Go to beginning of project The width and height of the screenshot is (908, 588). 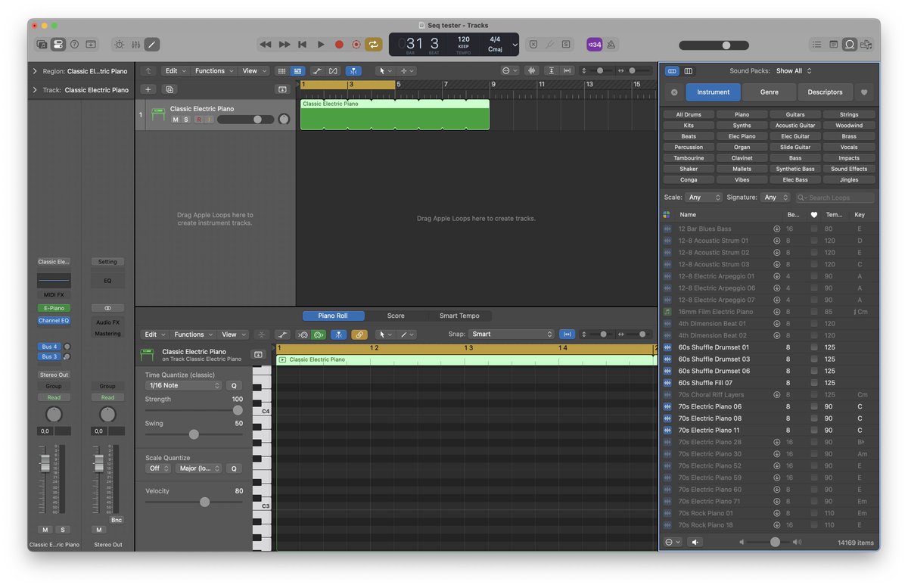pyautogui.click(x=303, y=45)
